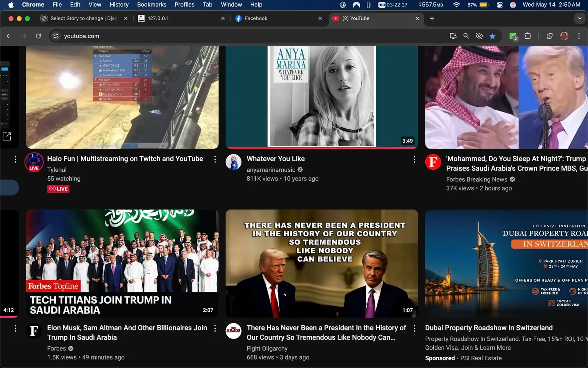Go back to previous page

click(9, 36)
